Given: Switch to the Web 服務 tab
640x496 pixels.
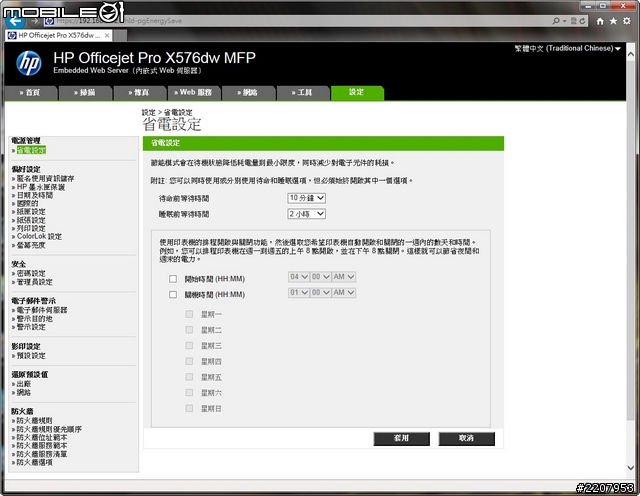Looking at the screenshot, I should [194, 93].
